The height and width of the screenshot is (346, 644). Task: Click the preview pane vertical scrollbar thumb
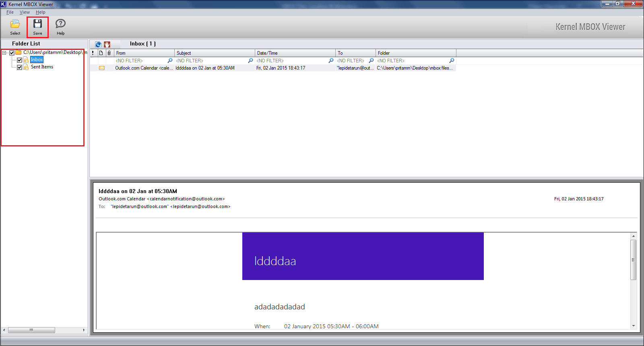pos(633,259)
